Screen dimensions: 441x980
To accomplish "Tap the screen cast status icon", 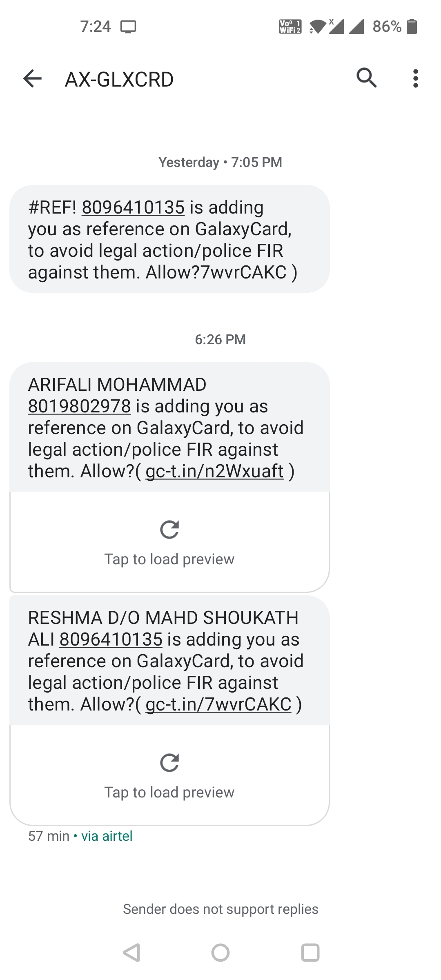I will (128, 27).
